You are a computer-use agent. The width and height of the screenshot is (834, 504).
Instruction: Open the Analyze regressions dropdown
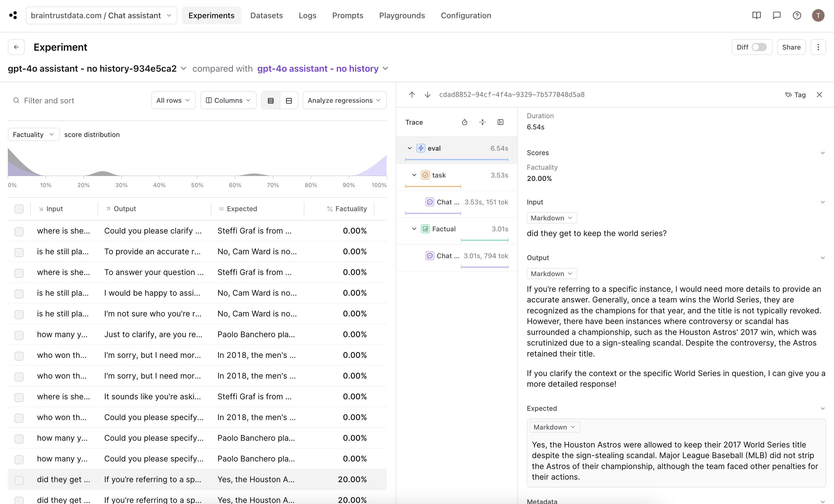pyautogui.click(x=344, y=101)
